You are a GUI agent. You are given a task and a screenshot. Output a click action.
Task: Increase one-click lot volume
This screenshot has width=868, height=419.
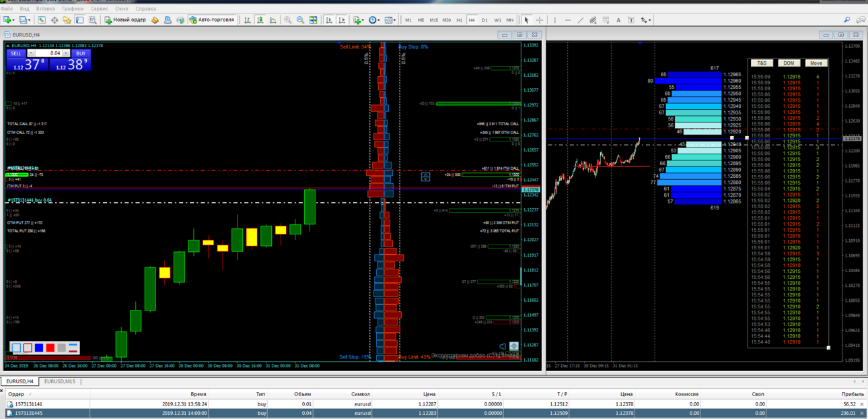(66, 53)
